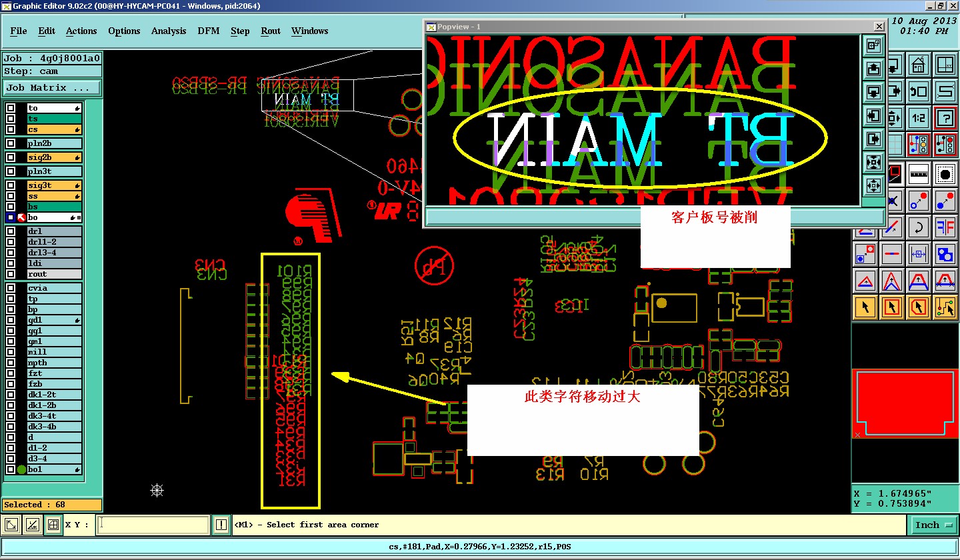The height and width of the screenshot is (560, 960).
Task: Toggle the checkbox for layer ss
Action: coord(11,196)
